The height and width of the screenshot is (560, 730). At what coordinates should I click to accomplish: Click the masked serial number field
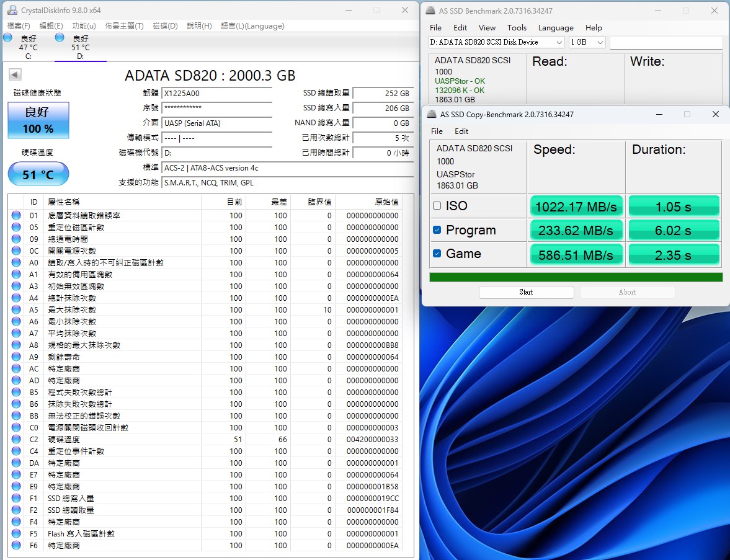tap(217, 108)
